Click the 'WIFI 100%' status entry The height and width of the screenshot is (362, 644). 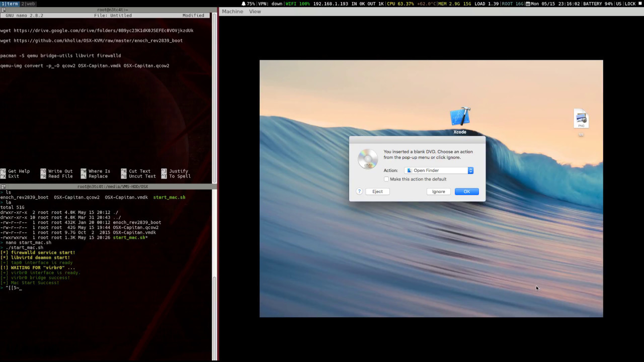click(298, 4)
